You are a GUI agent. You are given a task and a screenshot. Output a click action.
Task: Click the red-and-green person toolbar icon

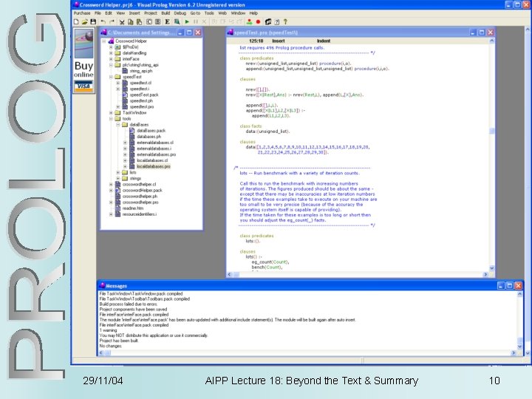pos(250,21)
